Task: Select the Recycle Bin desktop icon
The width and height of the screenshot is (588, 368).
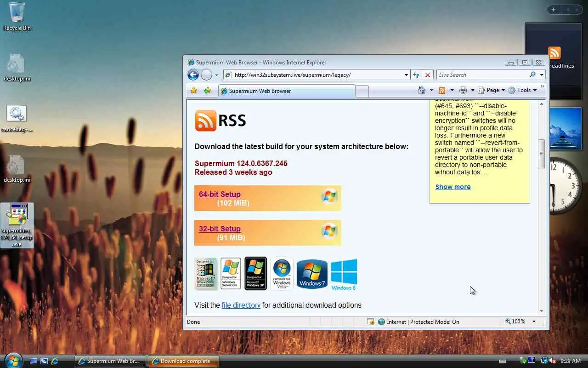Action: (17, 17)
